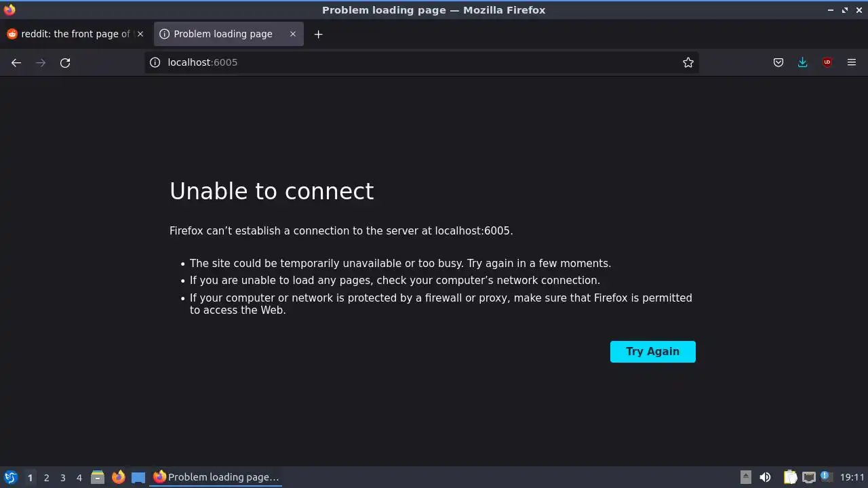868x488 pixels.
Task: Open a new tab
Action: [318, 34]
